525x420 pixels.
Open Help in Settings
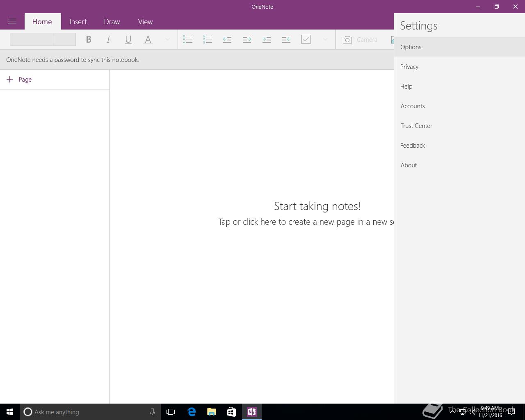click(x=459, y=86)
